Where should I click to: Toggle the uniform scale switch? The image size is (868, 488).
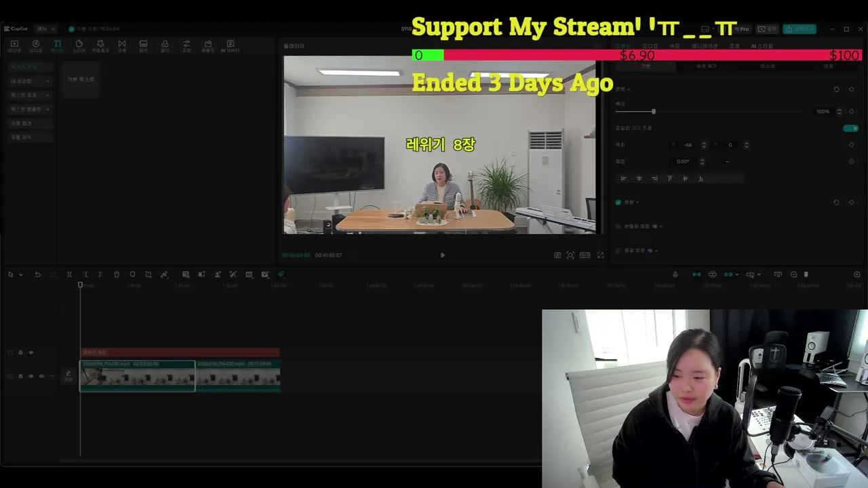point(850,128)
